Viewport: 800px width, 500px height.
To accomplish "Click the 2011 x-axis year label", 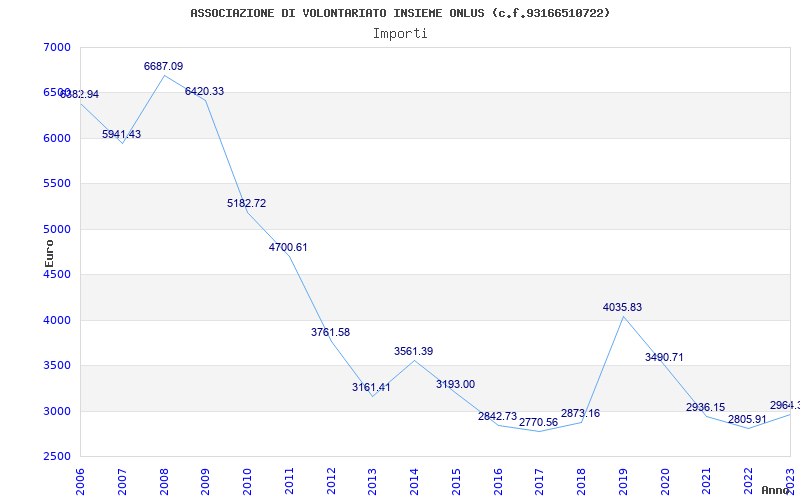I will tap(289, 481).
